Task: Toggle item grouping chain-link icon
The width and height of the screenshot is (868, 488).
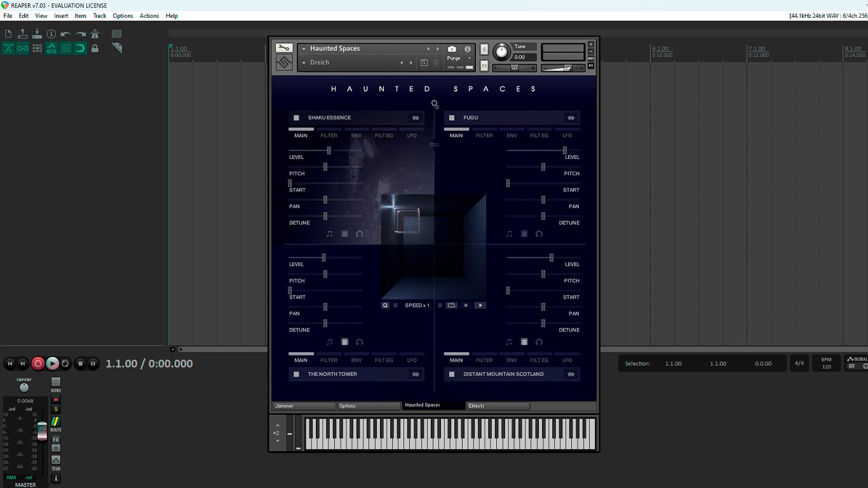Action: [23, 48]
